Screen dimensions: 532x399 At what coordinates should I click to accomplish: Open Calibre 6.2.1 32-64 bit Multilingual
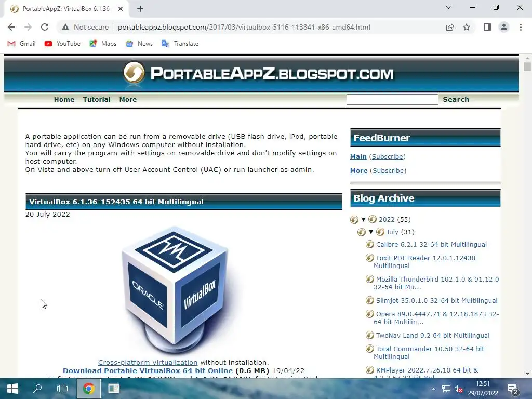(x=431, y=244)
